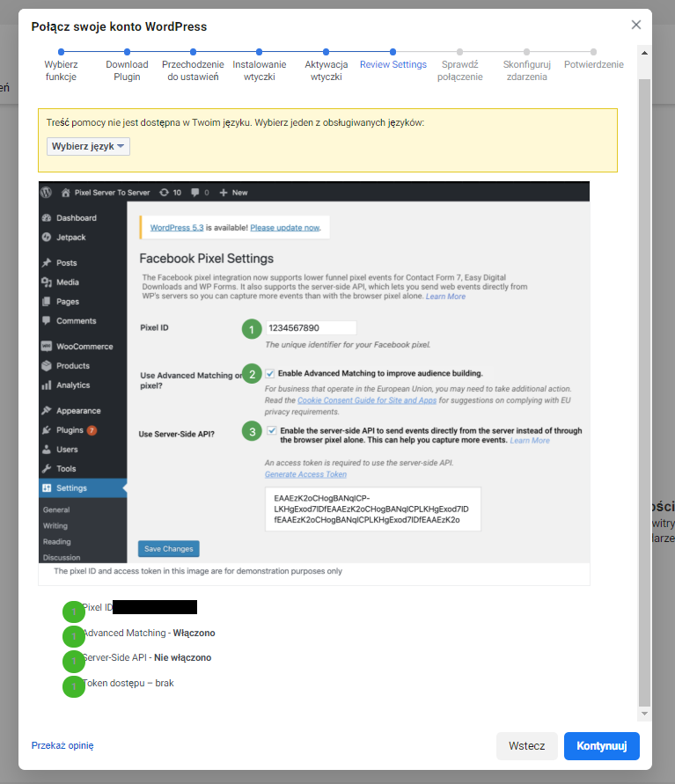Click the Pixel Server To Server site name
This screenshot has width=675, height=784.
point(112,193)
